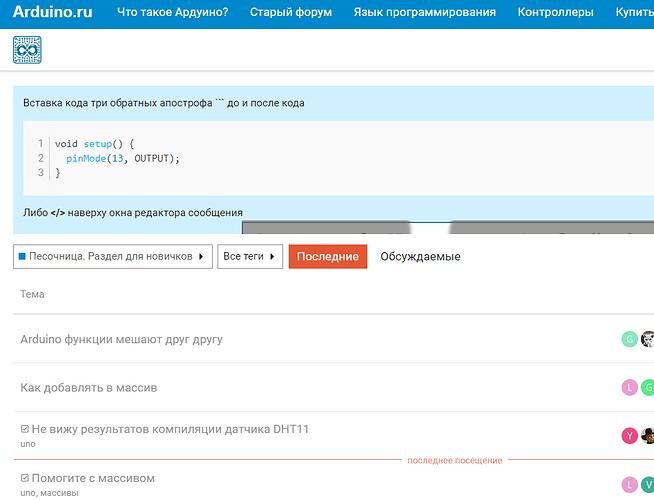This screenshot has height=500, width=654.
Task: Select the 'Последние' tab
Action: tap(328, 256)
